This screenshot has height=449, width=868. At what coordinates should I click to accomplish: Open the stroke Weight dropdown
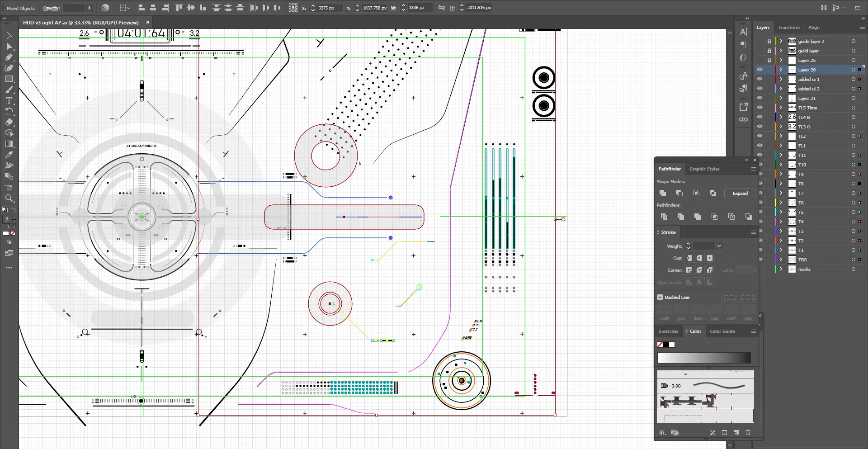pyautogui.click(x=719, y=246)
